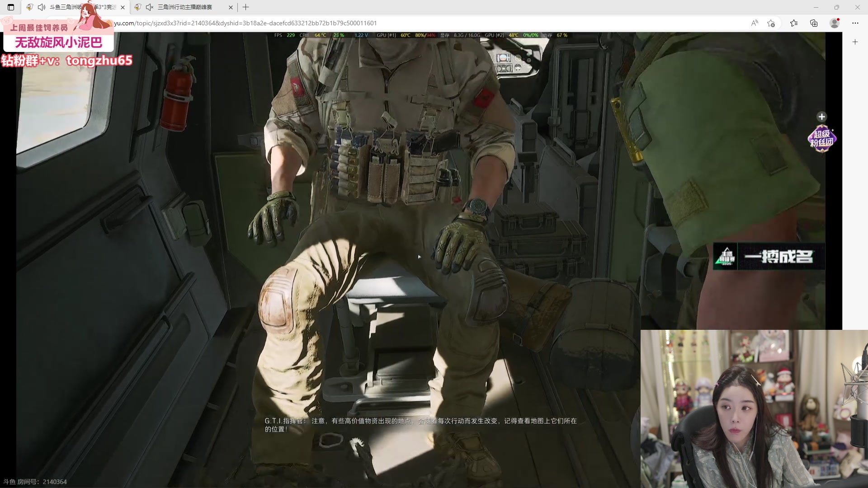Open Settings and more menu

pos(855,23)
